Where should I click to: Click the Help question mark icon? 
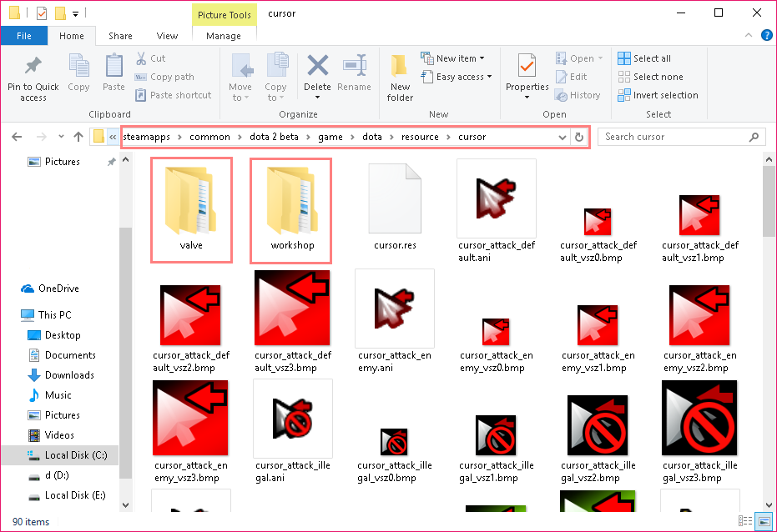coord(767,35)
